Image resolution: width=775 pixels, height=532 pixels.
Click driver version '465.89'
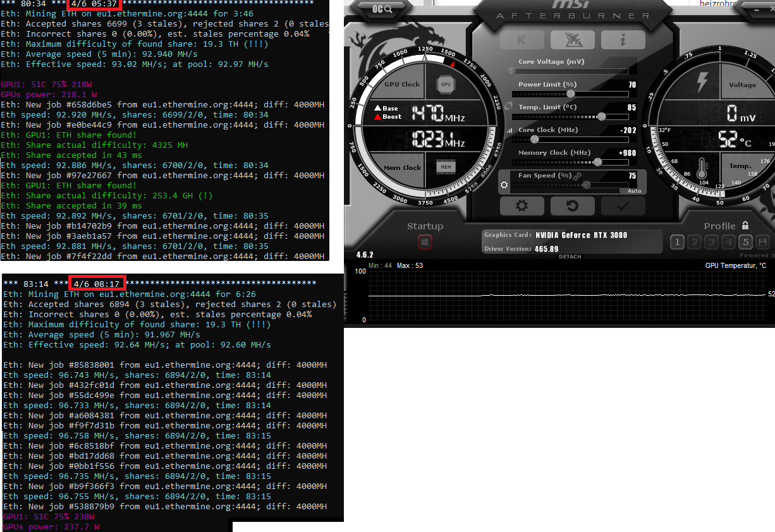tap(547, 249)
